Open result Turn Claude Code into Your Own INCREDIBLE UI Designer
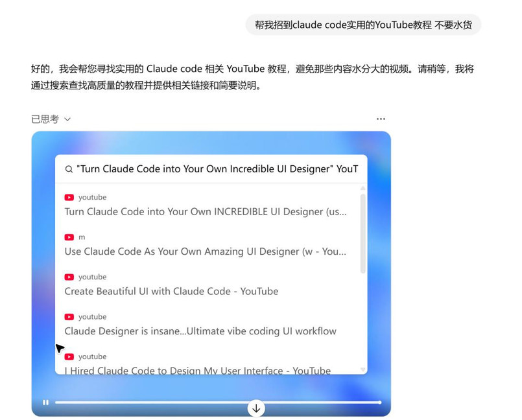Image resolution: width=522 pixels, height=420 pixels. [x=206, y=212]
